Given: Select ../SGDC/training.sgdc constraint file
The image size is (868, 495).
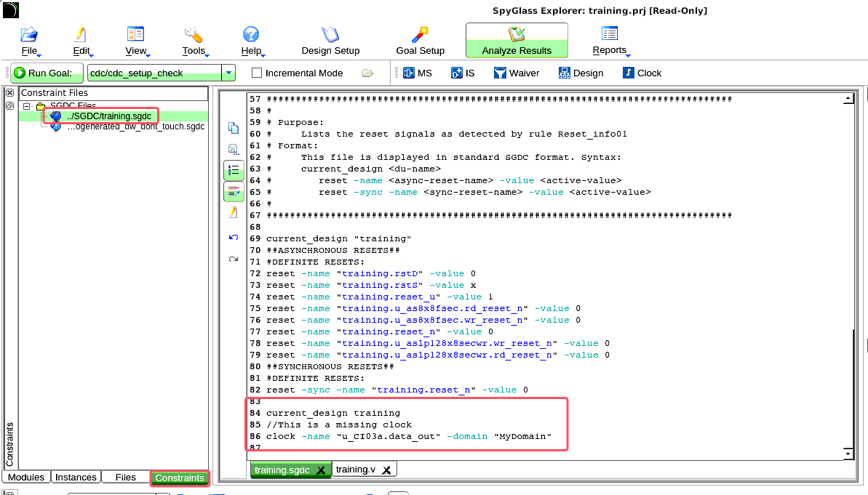Looking at the screenshot, I should point(109,116).
